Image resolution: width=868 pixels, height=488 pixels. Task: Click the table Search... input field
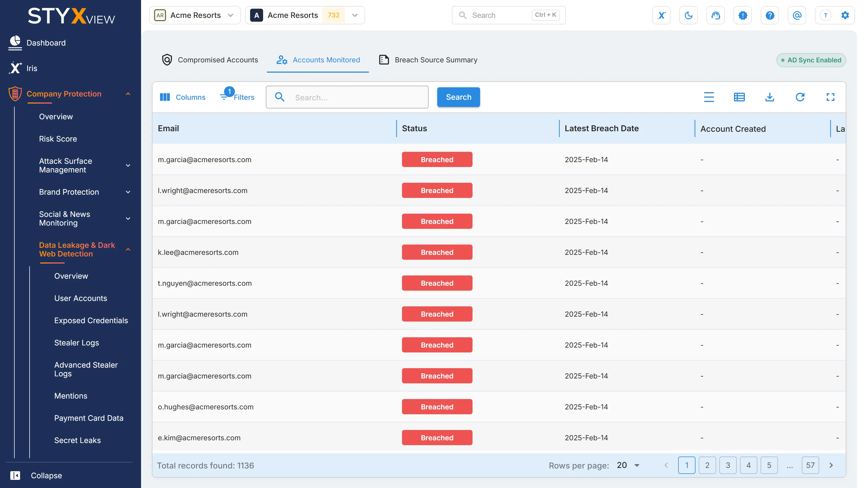347,97
